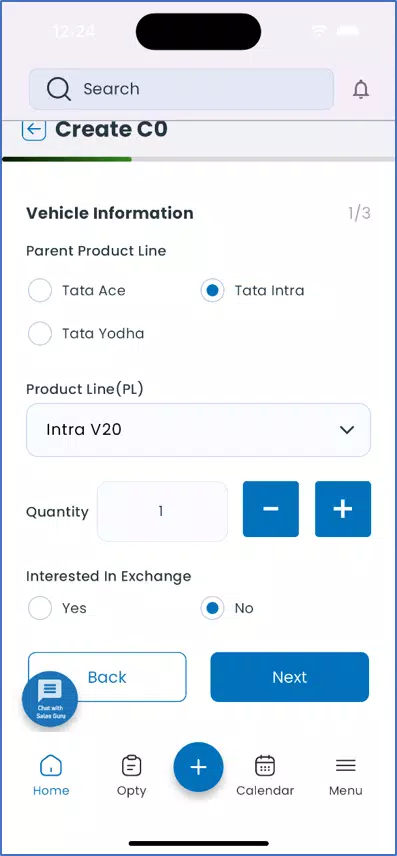Viewport: 397px width, 856px height.
Task: Tap the central blue plus button
Action: (x=198, y=767)
